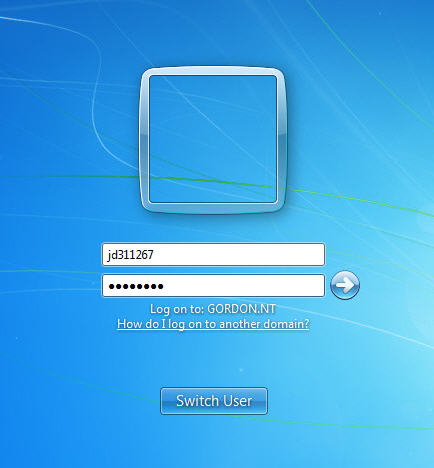Screen dimensions: 434x468
Task: Click the username field containing jd311267
Action: pos(213,255)
